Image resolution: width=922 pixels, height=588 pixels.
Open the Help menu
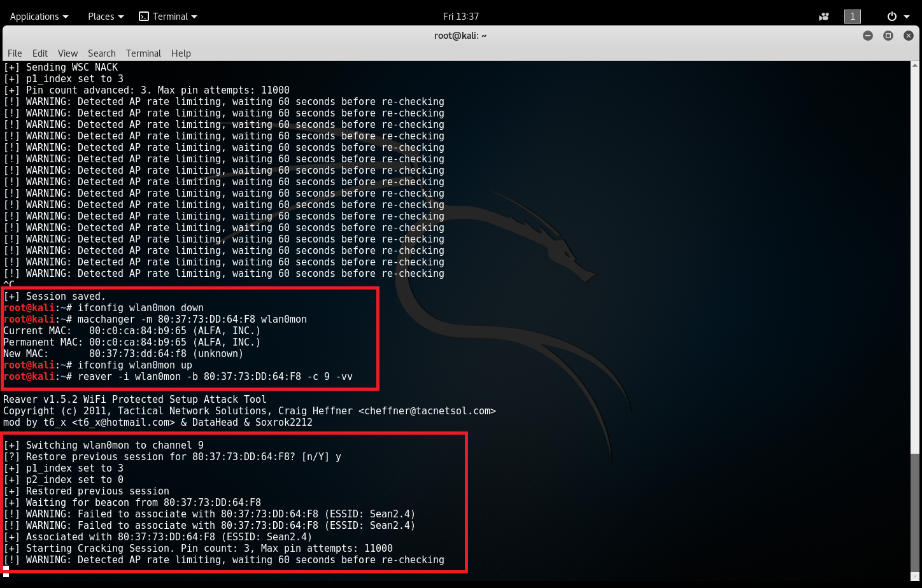pyautogui.click(x=181, y=53)
